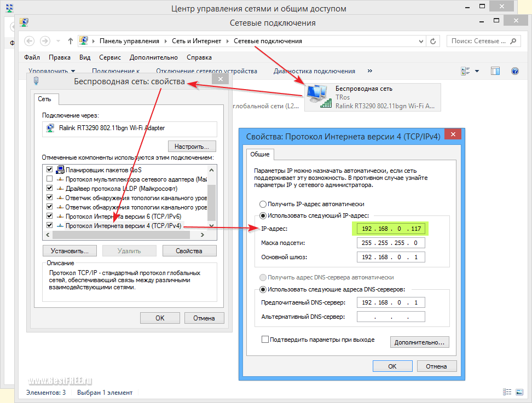Click the control panel icon in address bar
The height and width of the screenshot is (403, 532).
(x=84, y=40)
